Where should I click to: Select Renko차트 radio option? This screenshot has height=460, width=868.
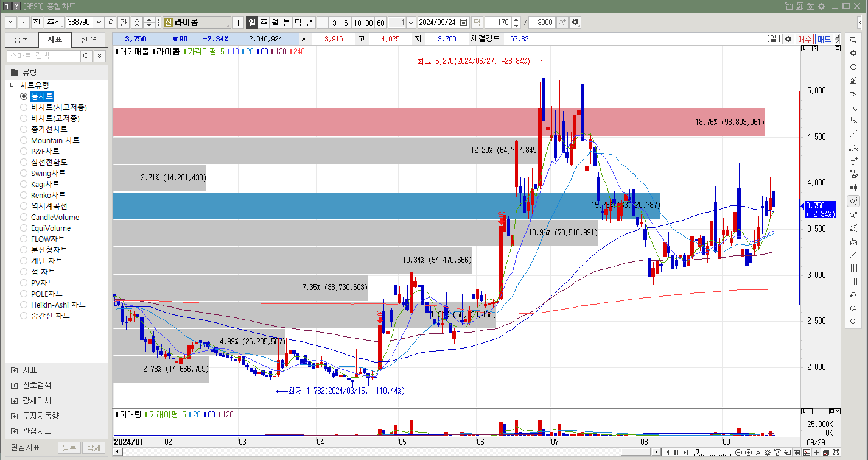(x=24, y=195)
